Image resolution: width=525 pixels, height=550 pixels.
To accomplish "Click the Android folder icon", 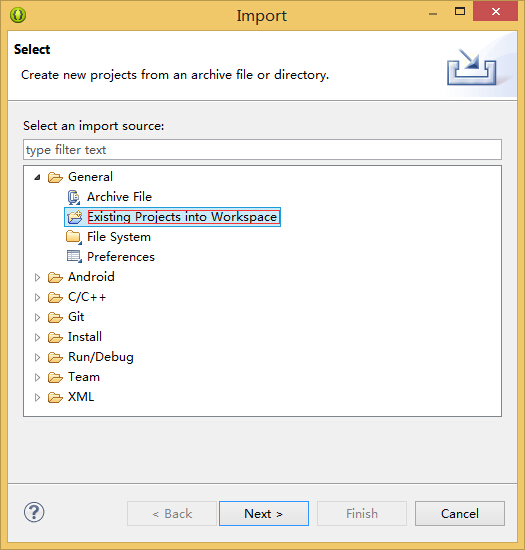I will click(55, 277).
